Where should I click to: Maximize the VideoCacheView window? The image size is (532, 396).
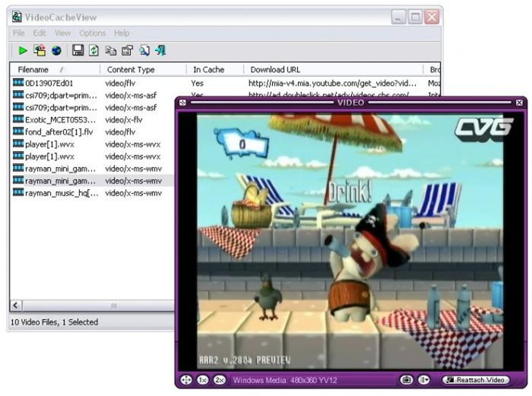[x=415, y=17]
